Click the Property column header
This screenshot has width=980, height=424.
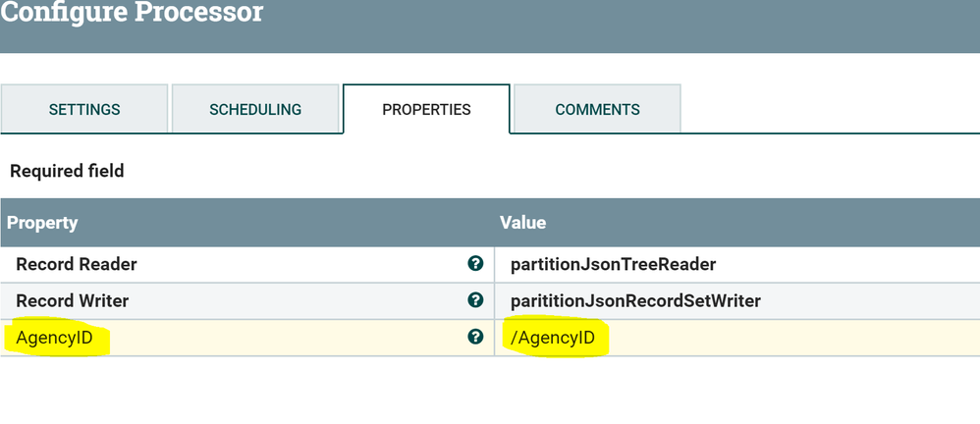click(x=42, y=223)
